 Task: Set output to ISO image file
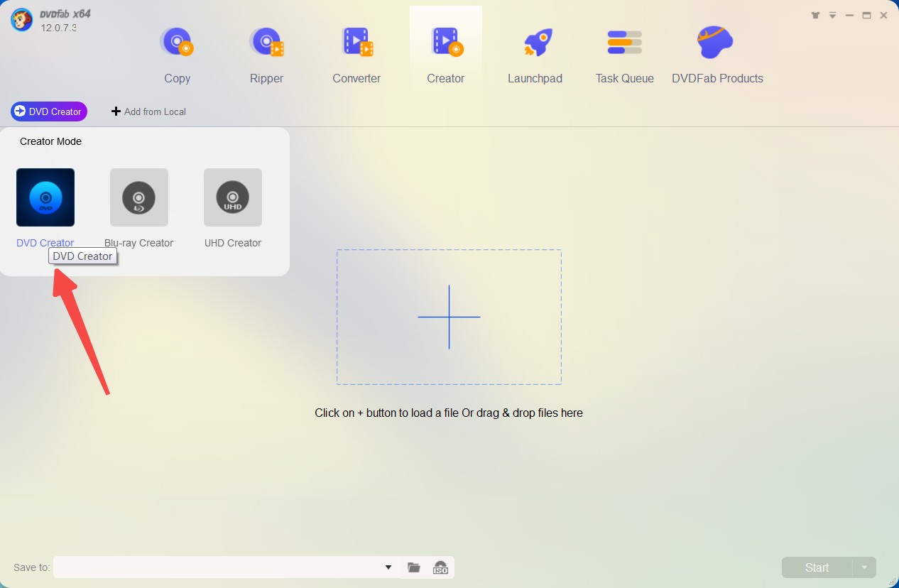click(440, 567)
